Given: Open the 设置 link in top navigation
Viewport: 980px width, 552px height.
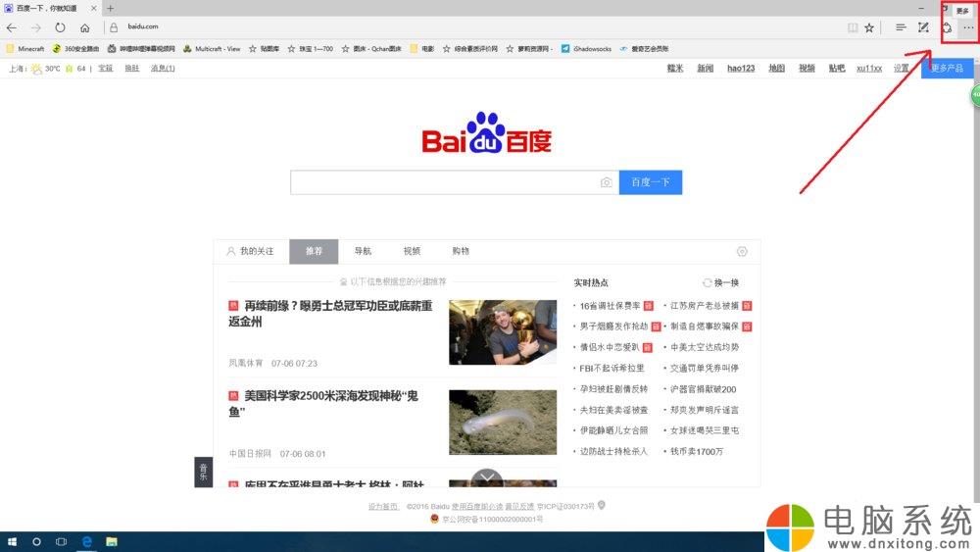Looking at the screenshot, I should (x=902, y=68).
